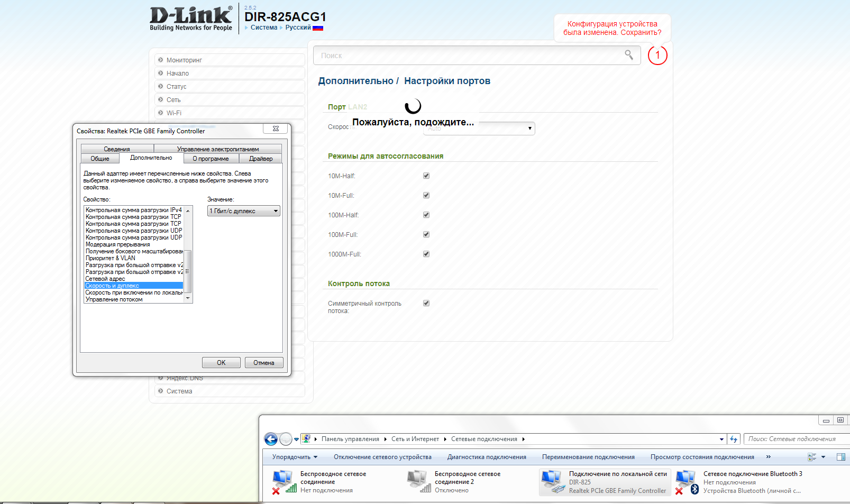Click the change view icon in Explorer toolbar
The image size is (850, 504).
pyautogui.click(x=812, y=457)
